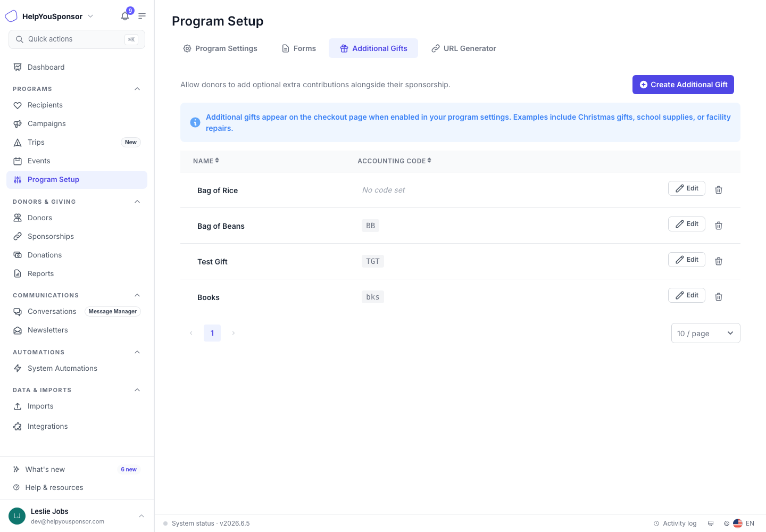Collapse the Data & Imports section
Screen dimensions: 766x532
click(x=137, y=390)
